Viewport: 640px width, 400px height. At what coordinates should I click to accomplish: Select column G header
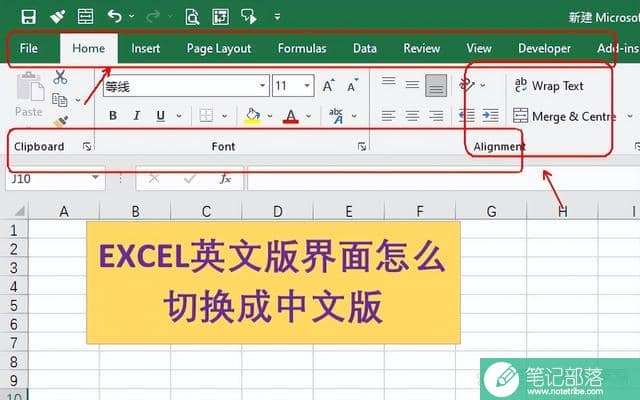[x=491, y=211]
